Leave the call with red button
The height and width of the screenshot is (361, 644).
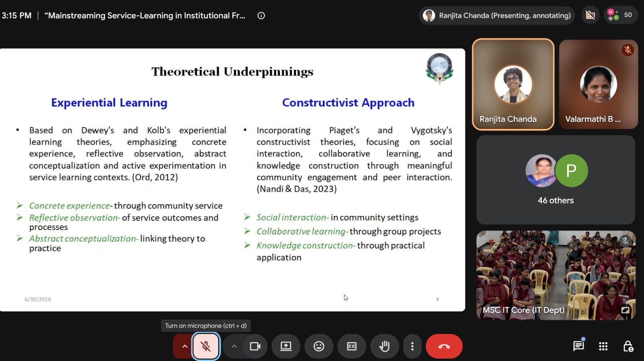[x=444, y=346]
